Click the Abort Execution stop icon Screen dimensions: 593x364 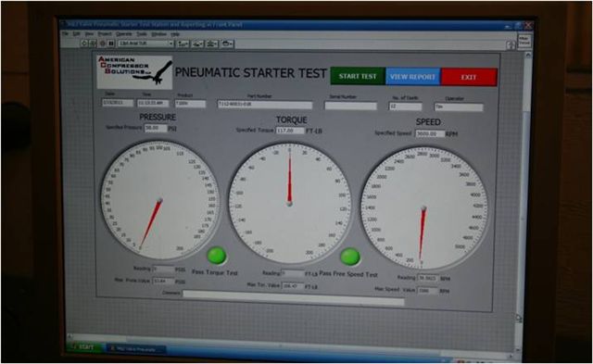pos(103,44)
